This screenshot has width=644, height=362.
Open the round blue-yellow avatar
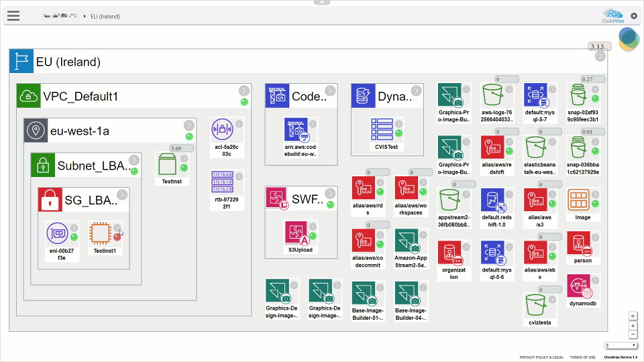(x=629, y=39)
